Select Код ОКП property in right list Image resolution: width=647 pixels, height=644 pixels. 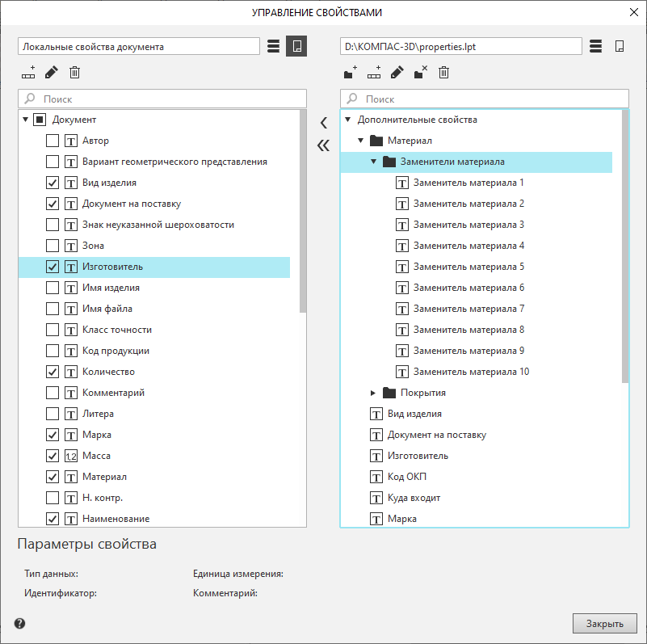coord(406,477)
